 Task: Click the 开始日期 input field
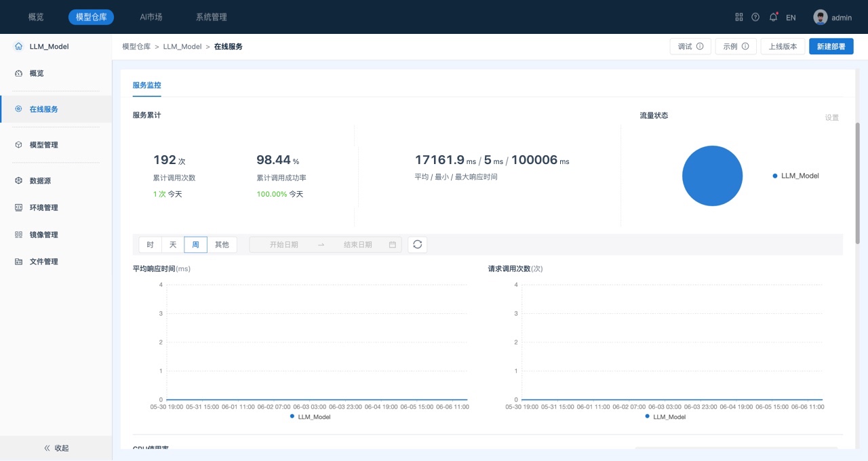click(x=283, y=245)
